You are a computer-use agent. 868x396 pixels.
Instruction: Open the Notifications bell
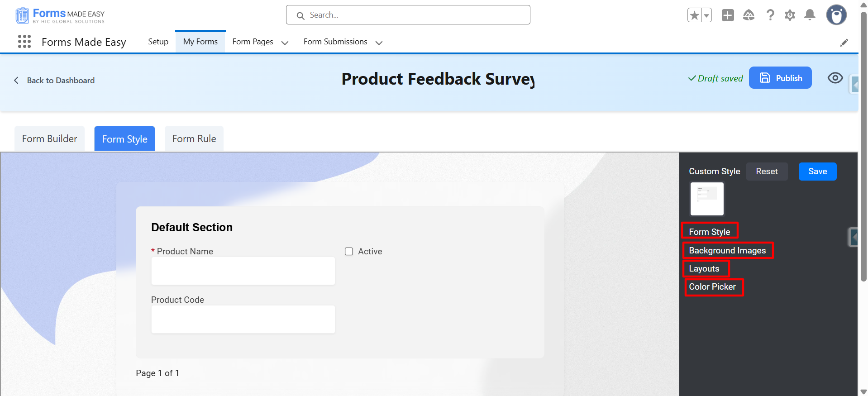pos(810,15)
